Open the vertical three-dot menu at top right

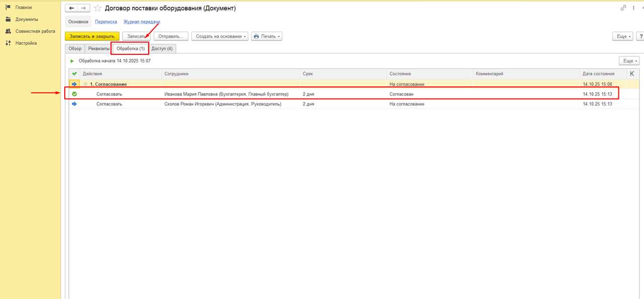tap(634, 8)
